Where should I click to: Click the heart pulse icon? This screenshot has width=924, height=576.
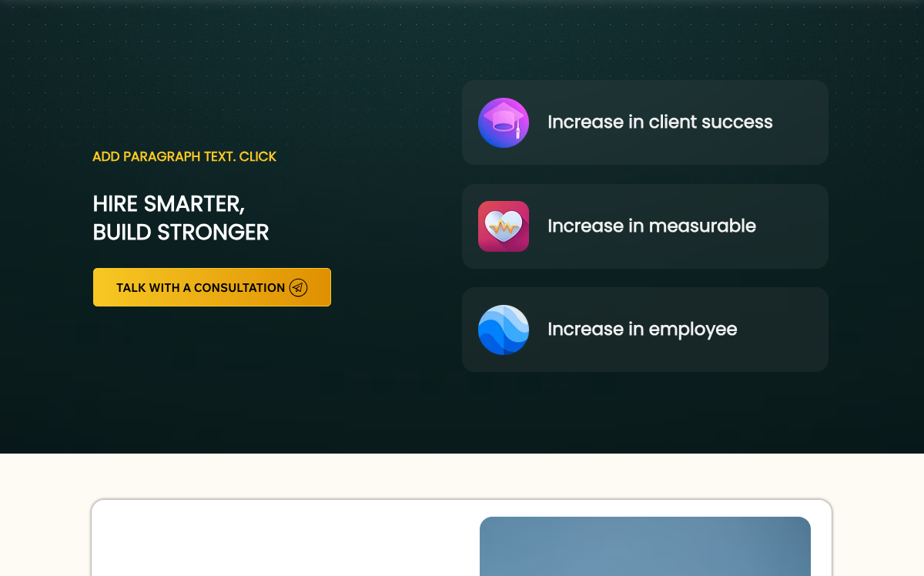coord(504,226)
